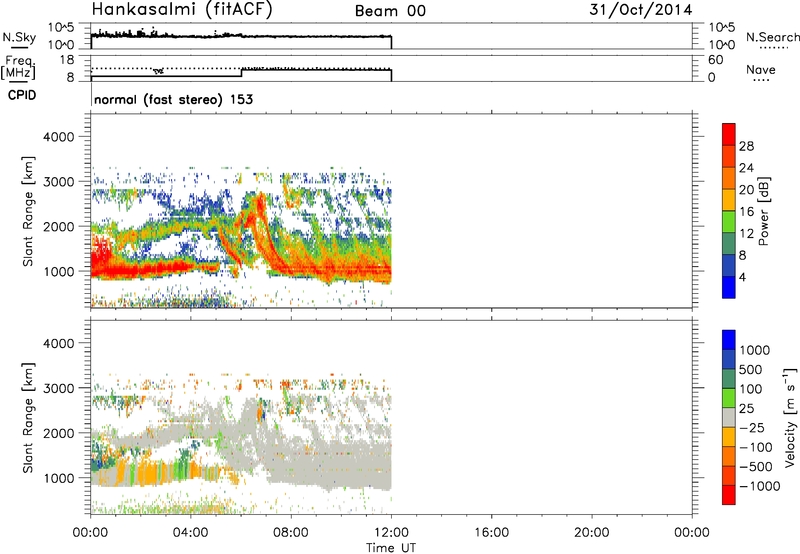Click the 60 tick on Nave axis
This screenshot has width=800, height=554.
tap(716, 60)
